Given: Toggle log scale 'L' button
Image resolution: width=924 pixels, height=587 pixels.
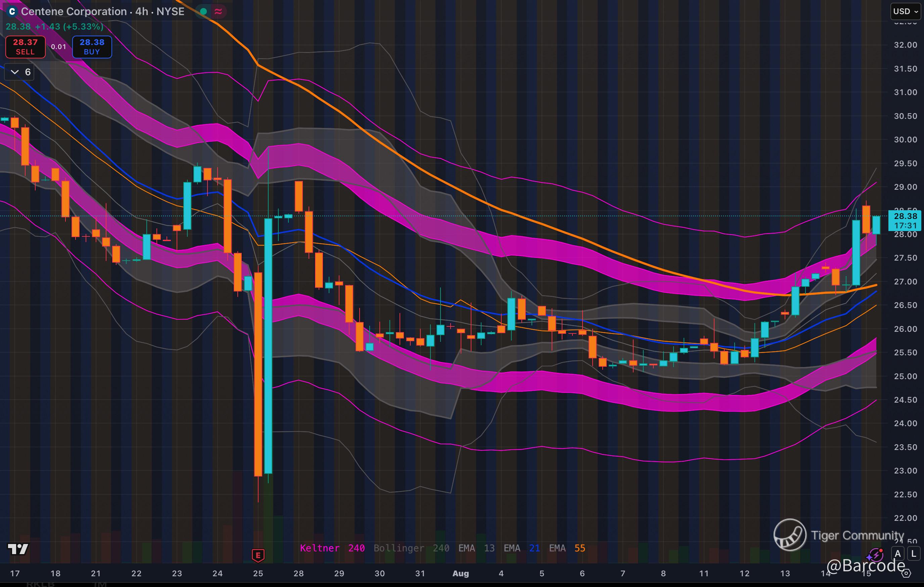Looking at the screenshot, I should [x=914, y=554].
